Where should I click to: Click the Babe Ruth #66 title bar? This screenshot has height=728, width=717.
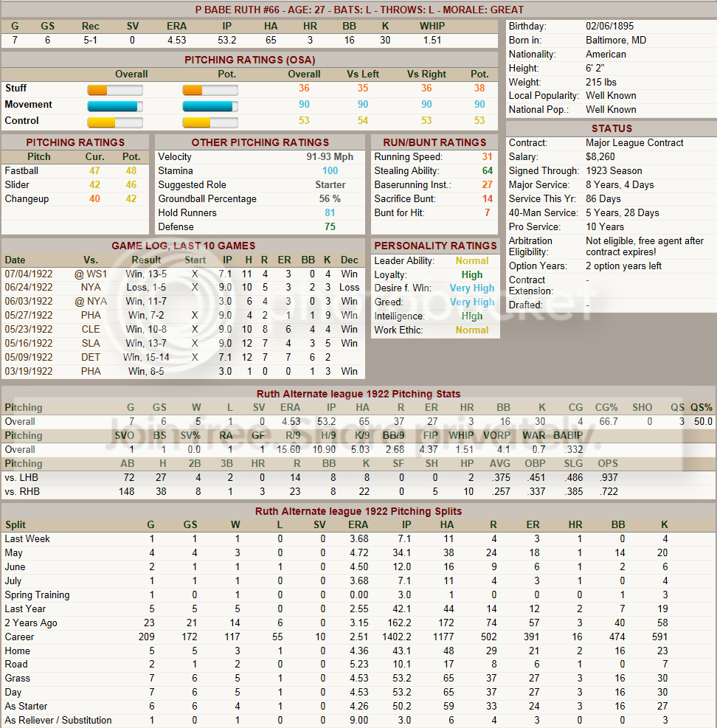point(358,10)
